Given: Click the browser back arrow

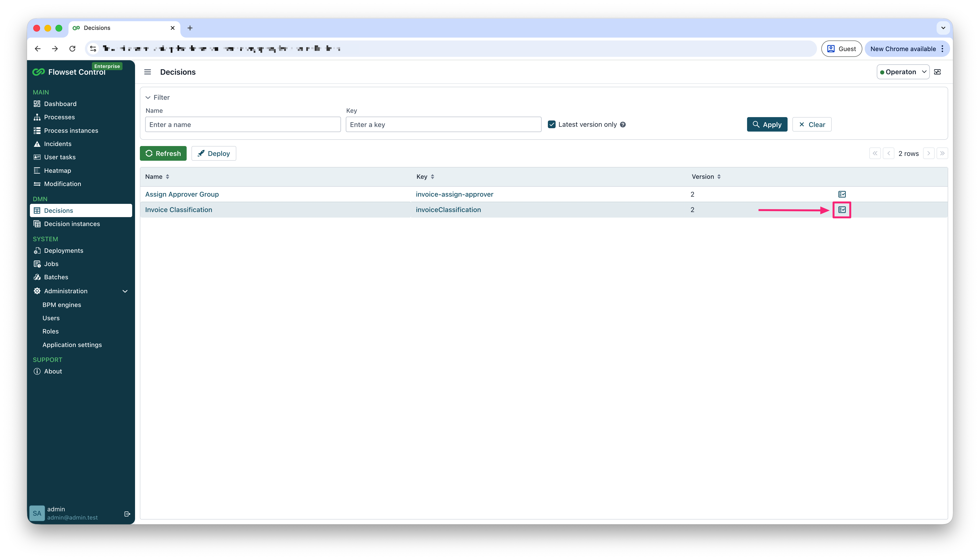Looking at the screenshot, I should coord(38,48).
